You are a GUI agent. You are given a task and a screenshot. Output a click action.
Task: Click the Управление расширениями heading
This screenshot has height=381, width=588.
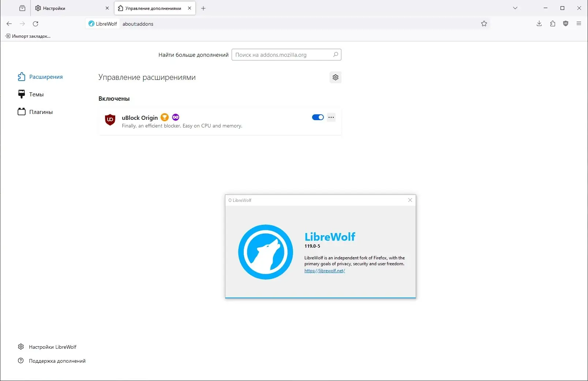147,77
